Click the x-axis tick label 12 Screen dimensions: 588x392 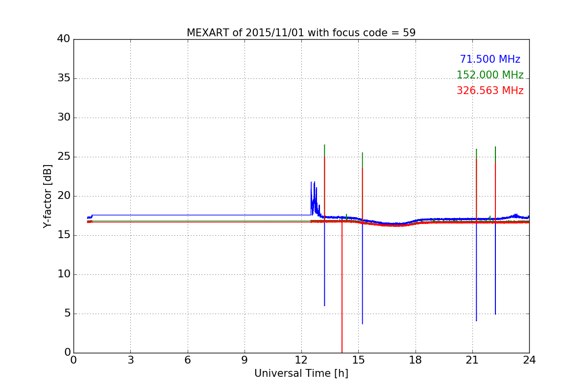pyautogui.click(x=301, y=360)
